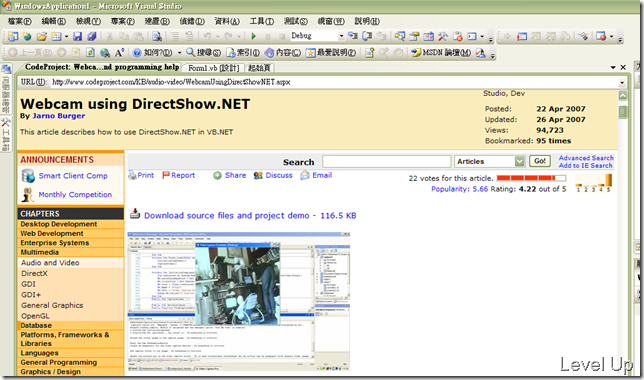Open the 工具(T) Tools menu
Viewport: 644px width, 380px height.
tap(262, 21)
